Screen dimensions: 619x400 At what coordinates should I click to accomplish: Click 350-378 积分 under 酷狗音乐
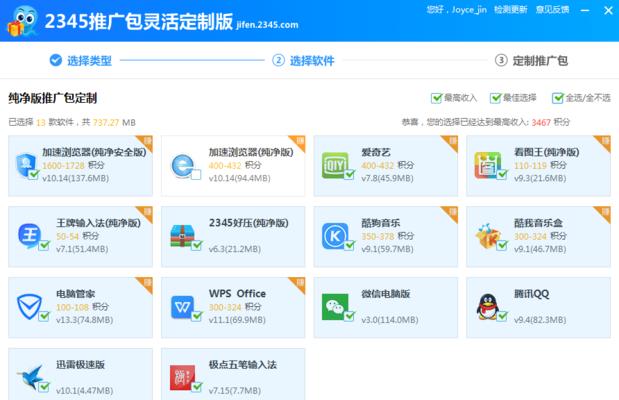(x=387, y=236)
